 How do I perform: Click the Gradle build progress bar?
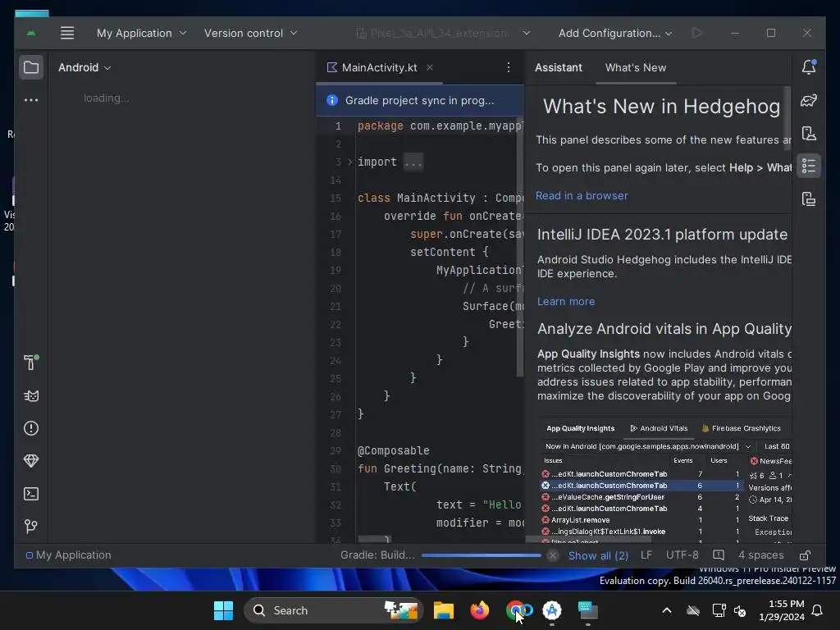(481, 555)
